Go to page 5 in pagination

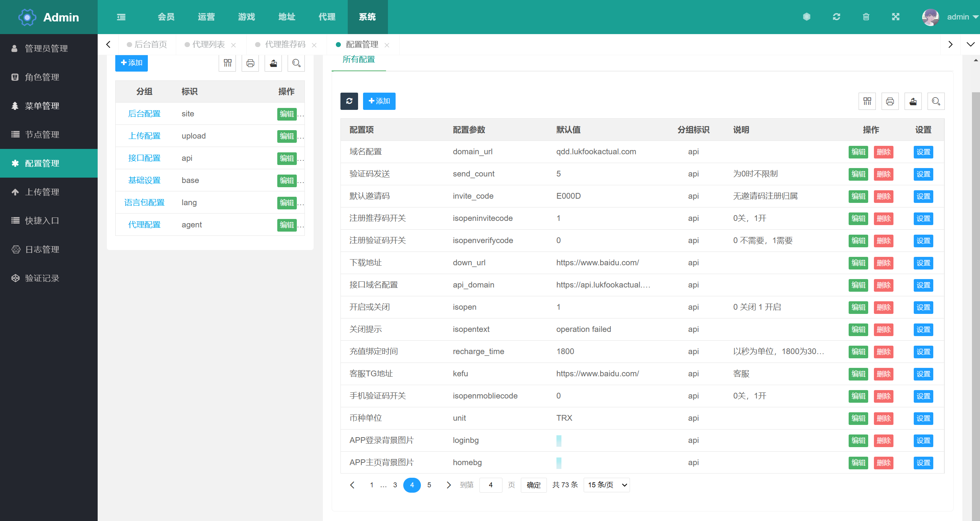pyautogui.click(x=429, y=485)
